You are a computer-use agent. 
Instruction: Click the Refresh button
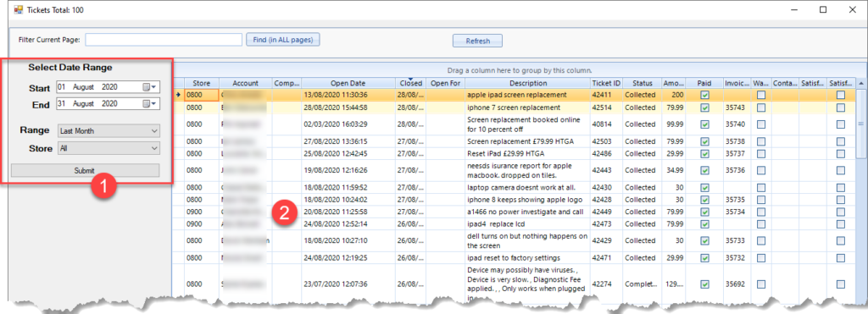click(x=478, y=41)
